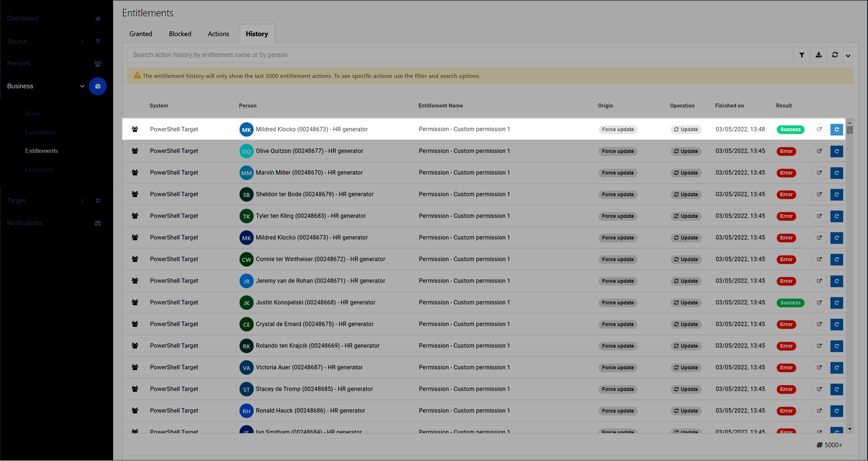Collapse the Business menu chevron
The image size is (868, 461).
(x=82, y=86)
